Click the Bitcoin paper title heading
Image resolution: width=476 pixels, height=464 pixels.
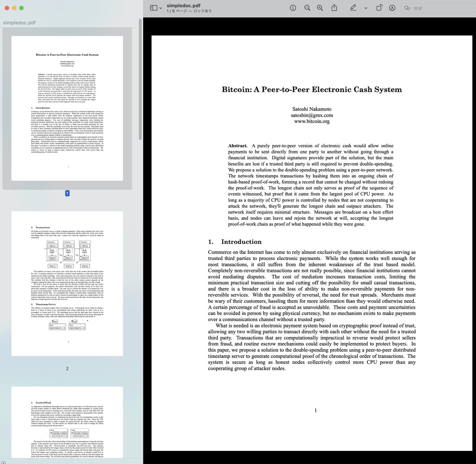(312, 90)
